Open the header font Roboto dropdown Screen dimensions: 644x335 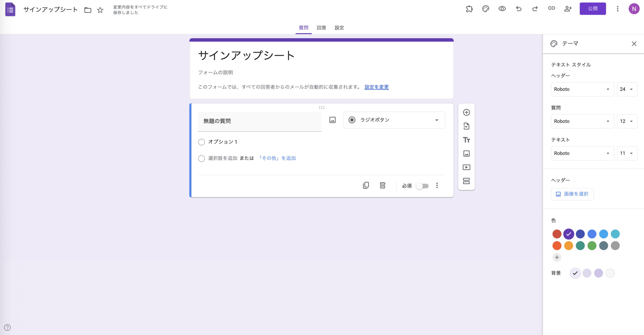point(582,89)
